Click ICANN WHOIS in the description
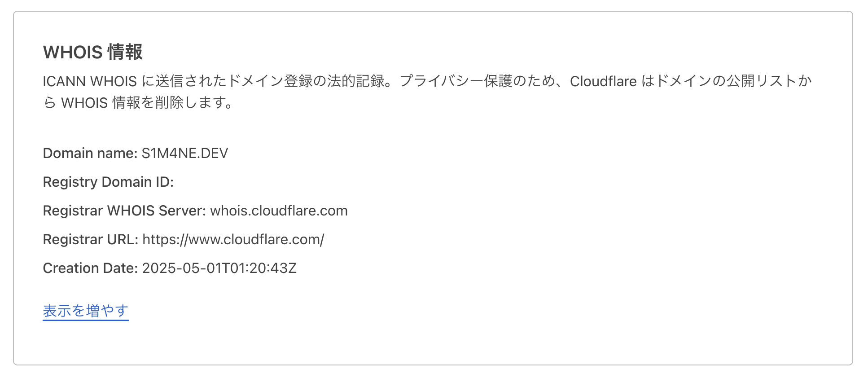This screenshot has height=378, width=868. (90, 82)
